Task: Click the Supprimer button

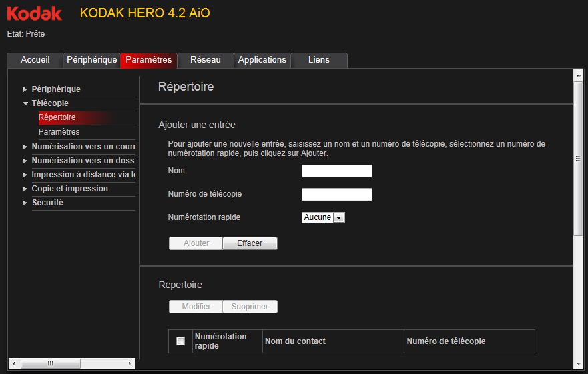Action: coord(250,307)
